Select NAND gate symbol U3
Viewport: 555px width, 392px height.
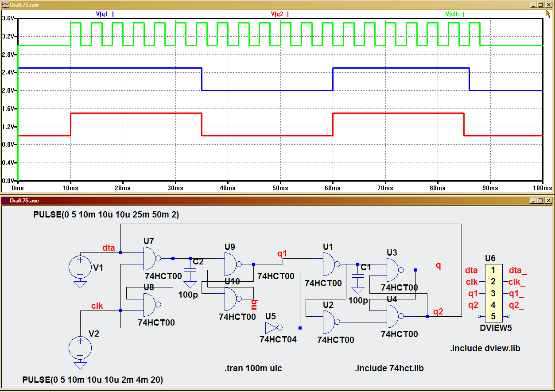pos(396,270)
